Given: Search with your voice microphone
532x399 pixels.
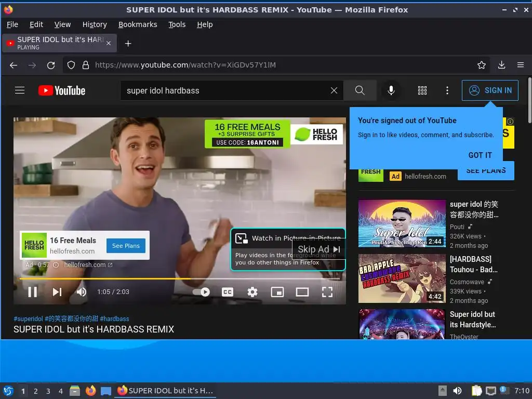Looking at the screenshot, I should [x=391, y=90].
